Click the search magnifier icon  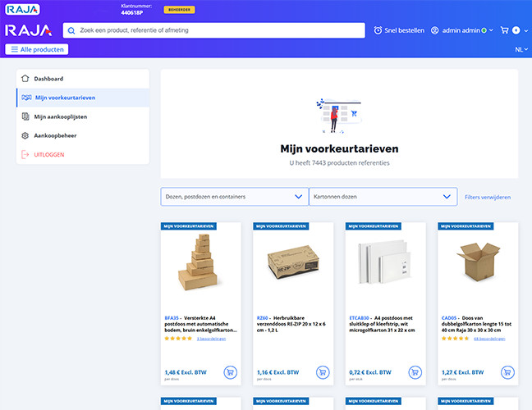point(71,30)
